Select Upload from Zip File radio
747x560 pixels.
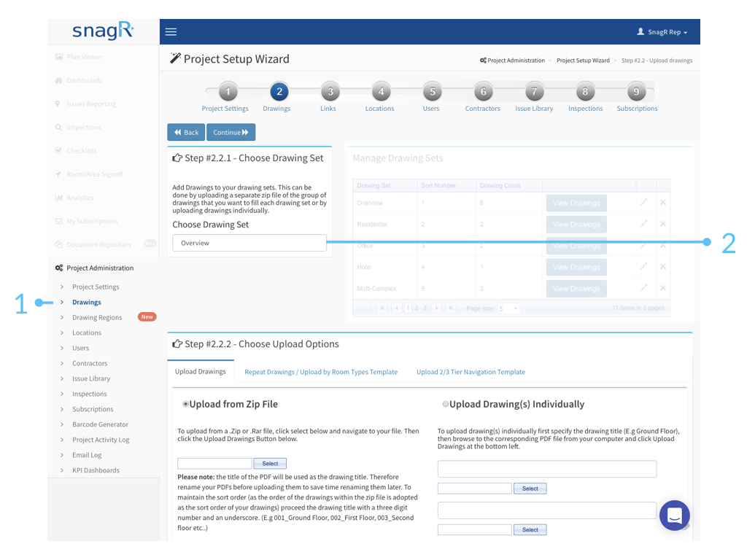(x=186, y=404)
